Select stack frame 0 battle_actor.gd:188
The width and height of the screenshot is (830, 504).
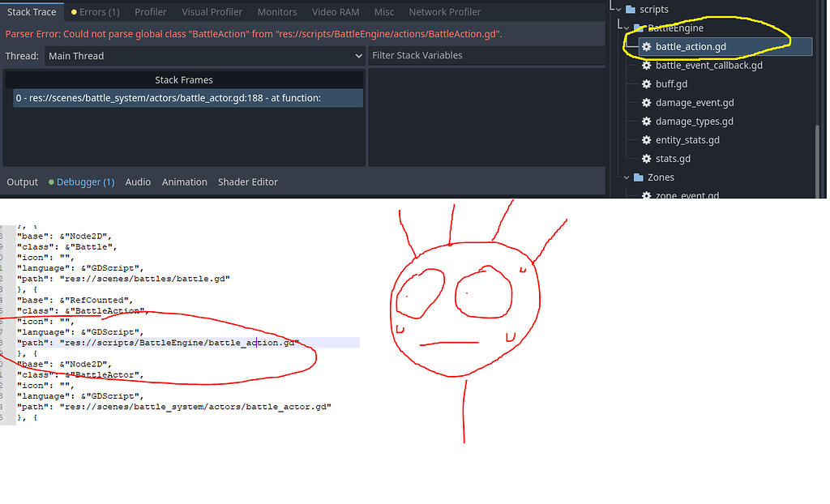pyautogui.click(x=188, y=98)
